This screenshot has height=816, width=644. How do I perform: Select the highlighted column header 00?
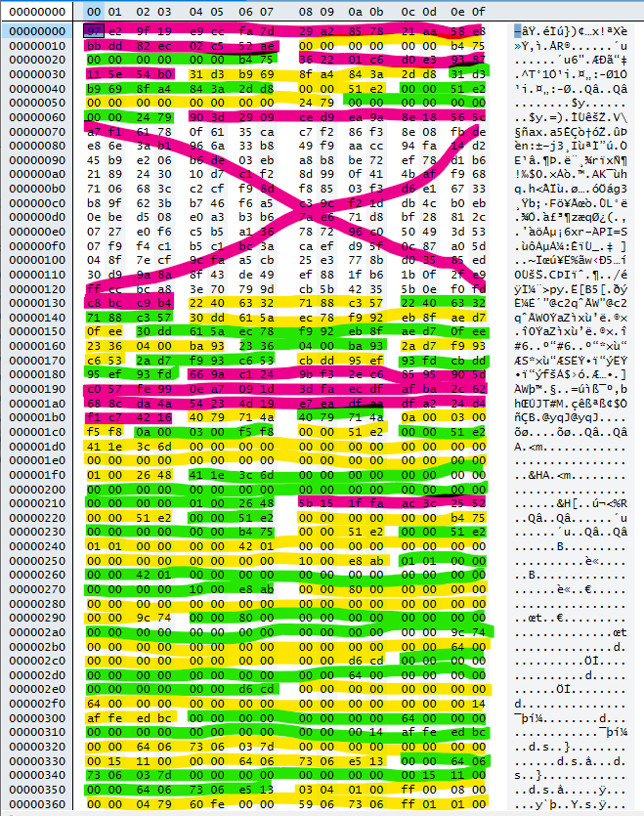click(94, 11)
